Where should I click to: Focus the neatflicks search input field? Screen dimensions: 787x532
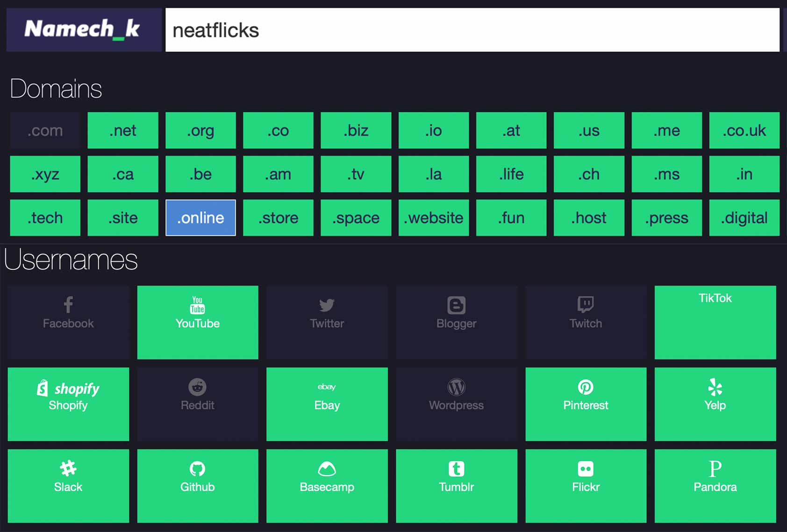[472, 30]
